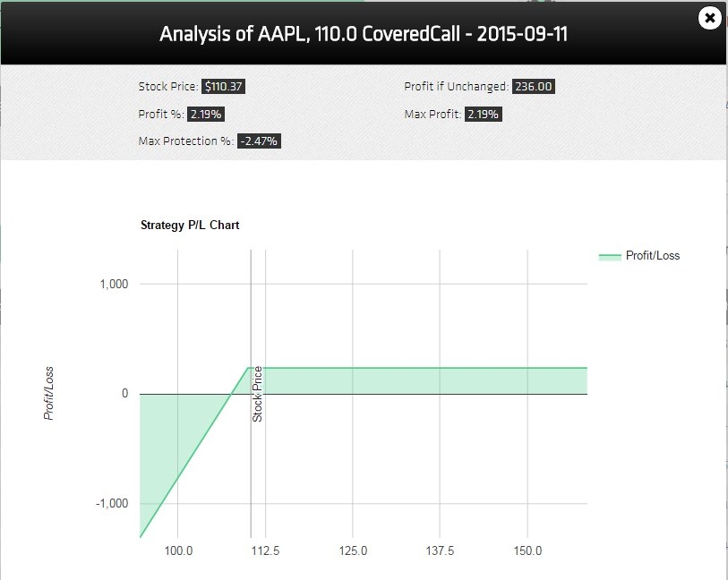Click the 150.0 x-axis label
The image size is (728, 580).
tap(527, 550)
